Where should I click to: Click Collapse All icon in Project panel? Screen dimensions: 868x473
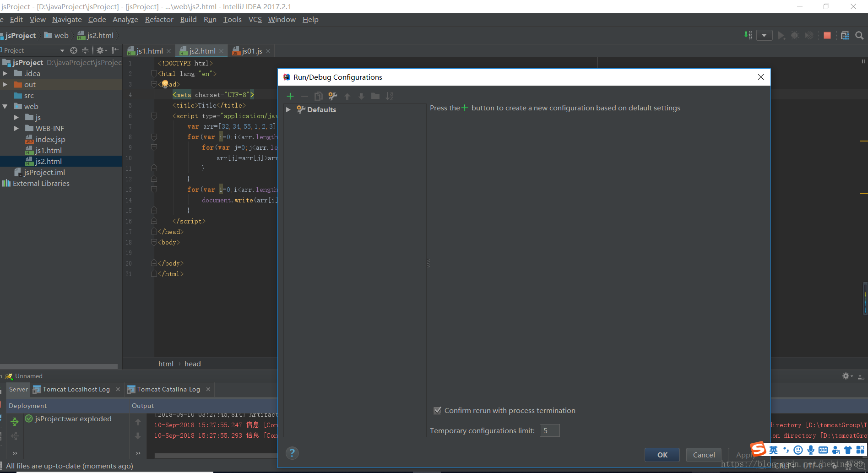[x=85, y=50]
